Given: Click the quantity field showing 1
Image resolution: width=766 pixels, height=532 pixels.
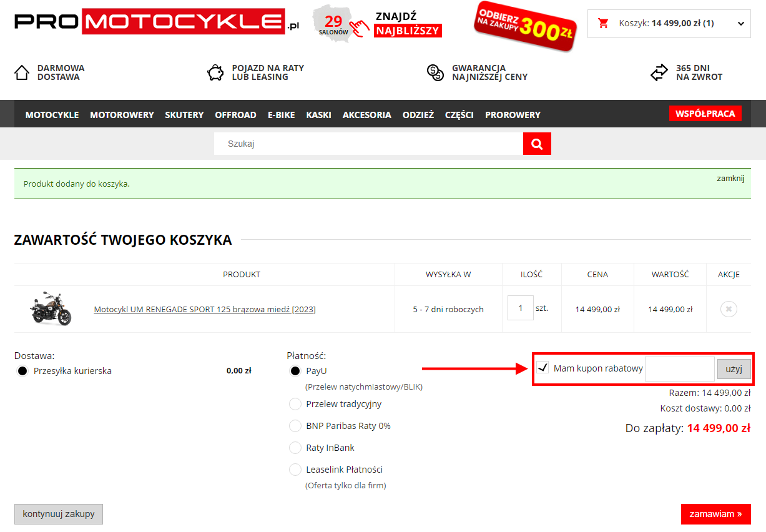Looking at the screenshot, I should pos(521,308).
